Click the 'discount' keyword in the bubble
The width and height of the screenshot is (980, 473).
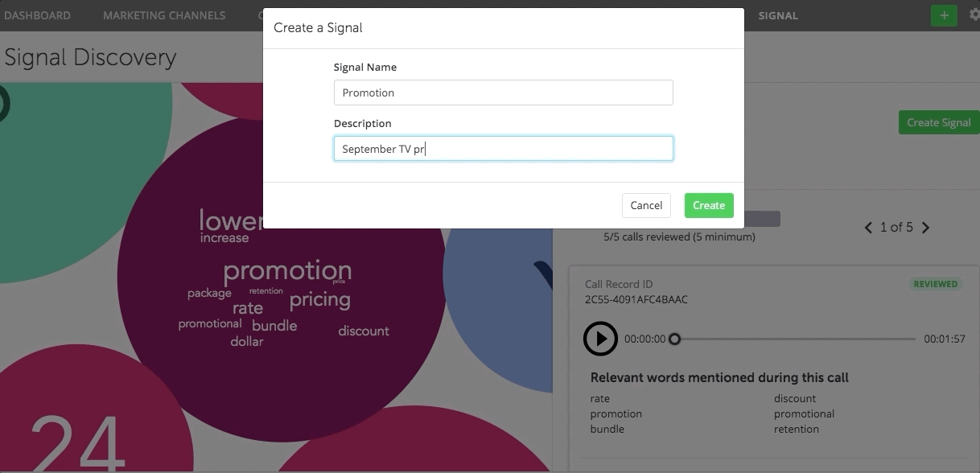point(363,331)
